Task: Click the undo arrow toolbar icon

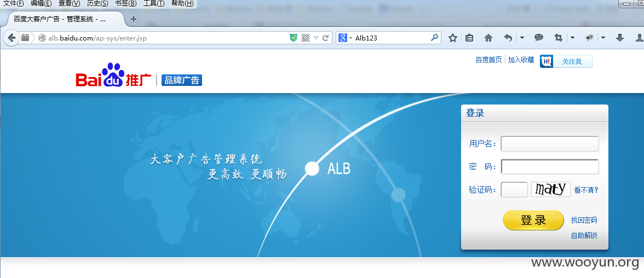Action: tap(508, 38)
